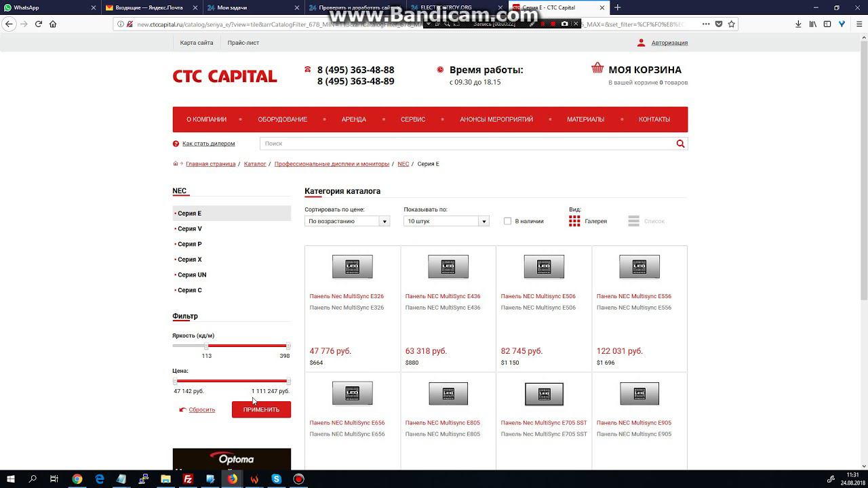
Task: Click NEC breadcrumb link
Action: [403, 164]
